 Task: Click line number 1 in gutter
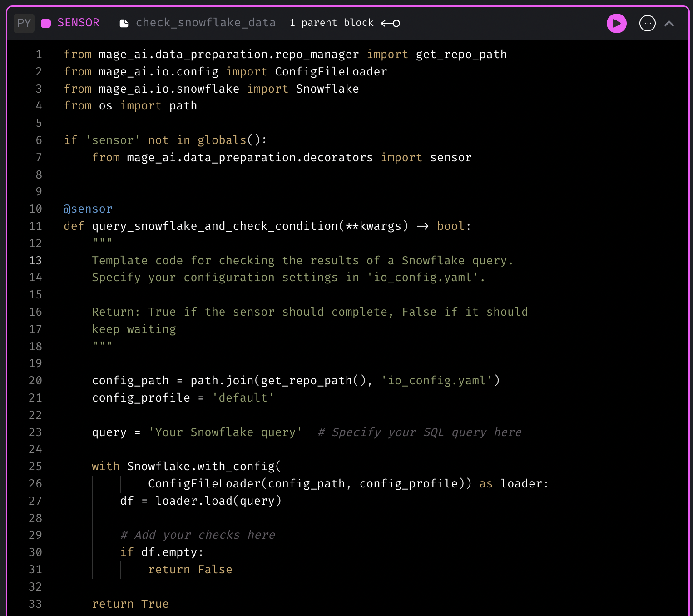pyautogui.click(x=39, y=55)
